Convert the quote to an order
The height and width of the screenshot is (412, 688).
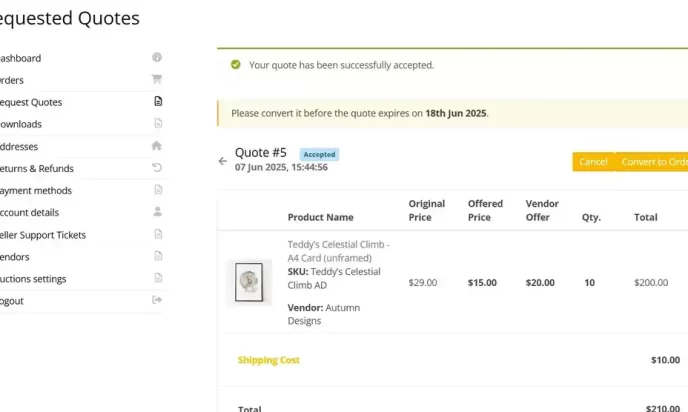coord(652,162)
